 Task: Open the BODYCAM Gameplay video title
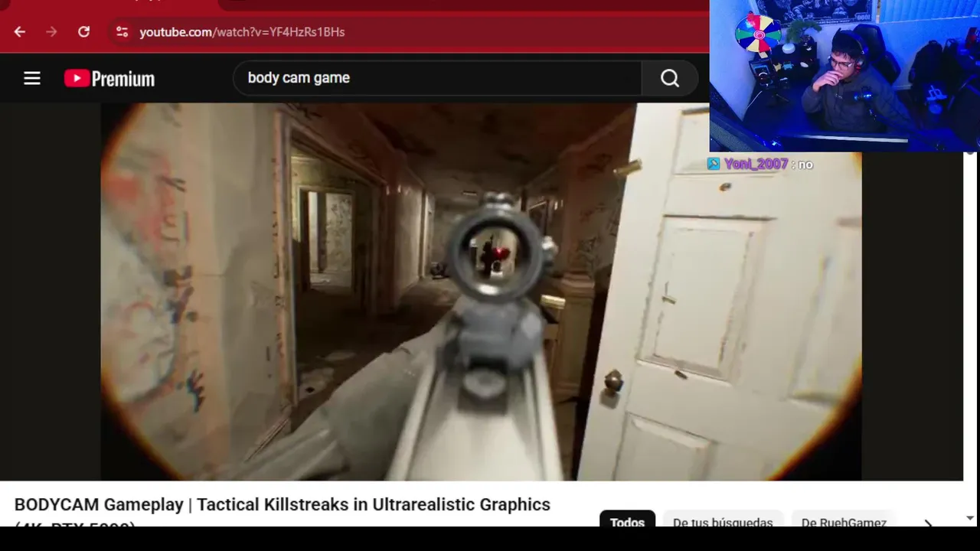pos(282,511)
